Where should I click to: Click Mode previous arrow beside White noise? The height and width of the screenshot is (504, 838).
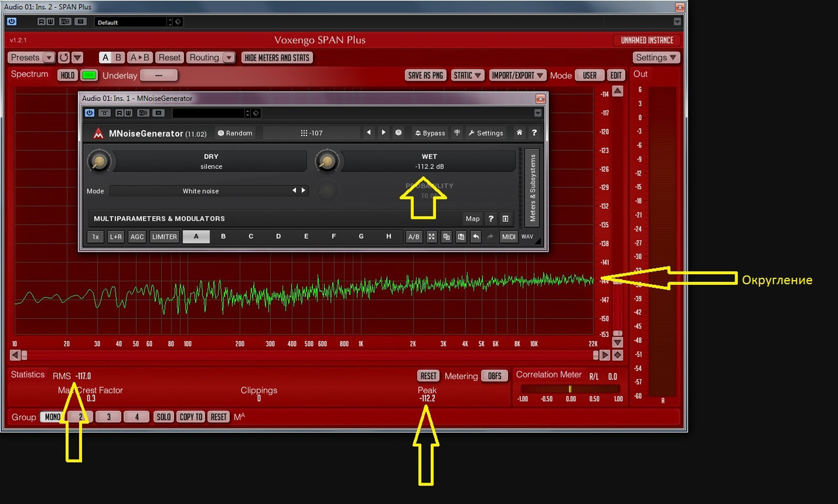[295, 191]
